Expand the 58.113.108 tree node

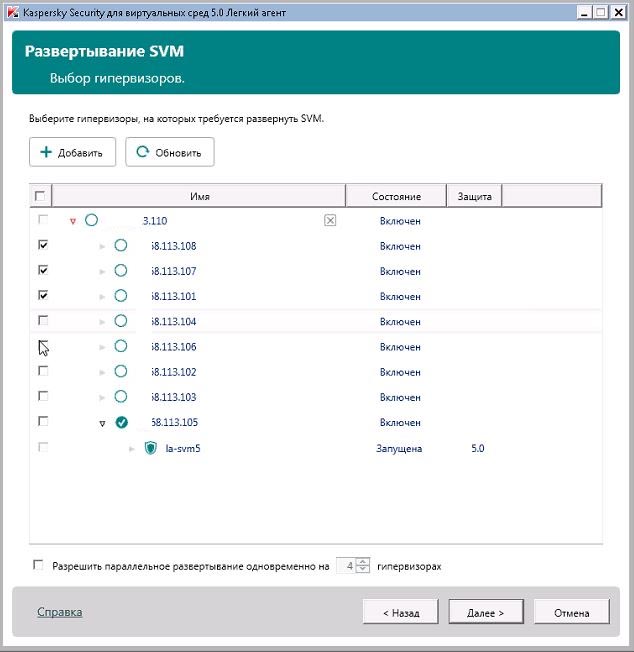tap(102, 247)
